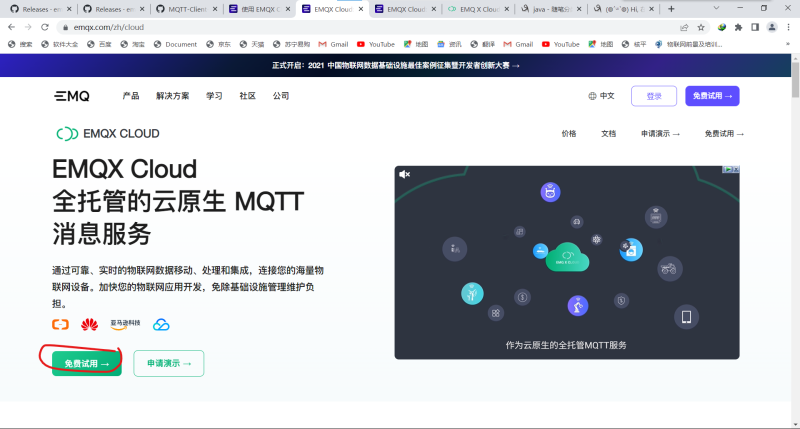Go back with browser back arrow
Viewport: 800px width, 429px height.
11,27
